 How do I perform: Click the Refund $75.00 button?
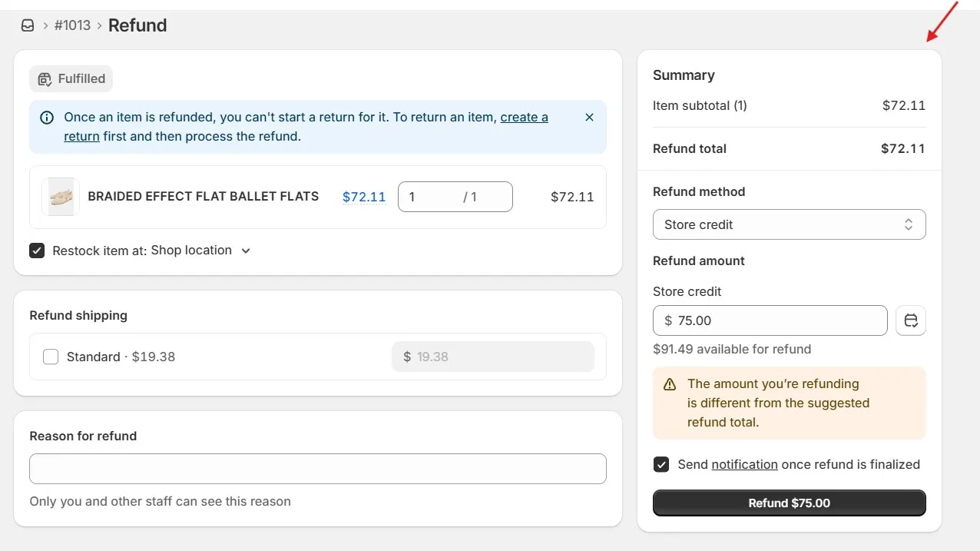(x=790, y=503)
